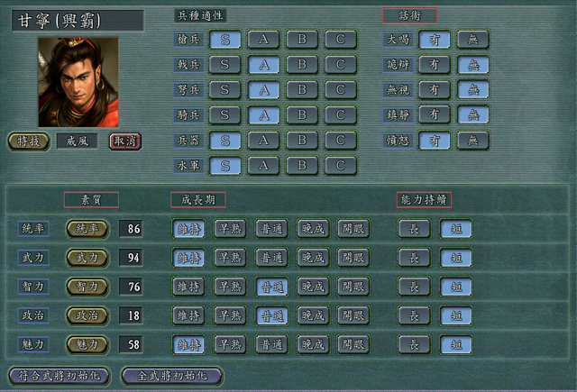
Task: Click the 智力 stat button
Action: (x=87, y=287)
